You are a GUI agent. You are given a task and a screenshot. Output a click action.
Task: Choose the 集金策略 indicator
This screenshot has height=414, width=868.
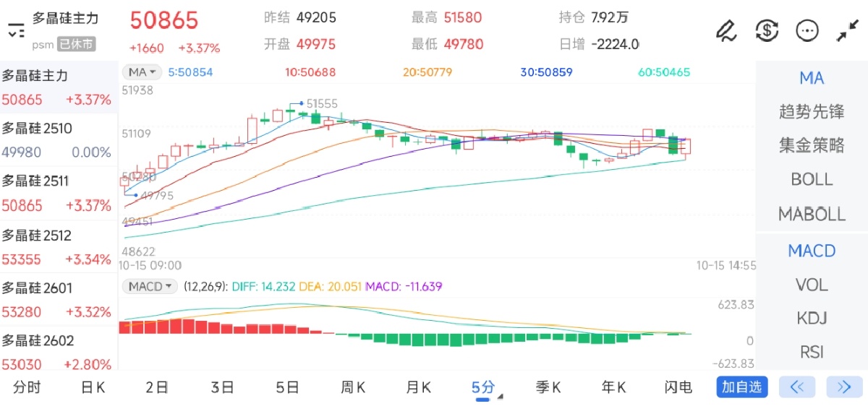[x=812, y=145]
